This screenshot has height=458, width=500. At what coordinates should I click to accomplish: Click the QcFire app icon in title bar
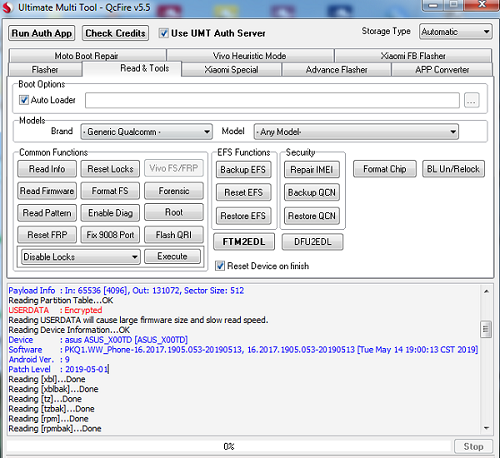(x=7, y=7)
